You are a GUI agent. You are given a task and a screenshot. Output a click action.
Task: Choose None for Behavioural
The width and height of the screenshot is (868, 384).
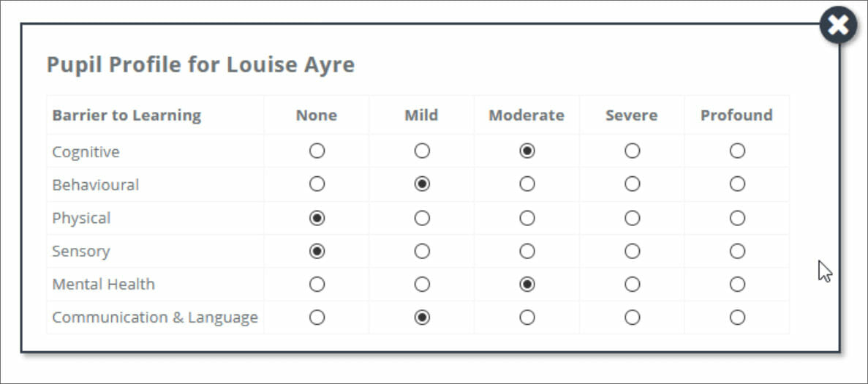(x=317, y=184)
